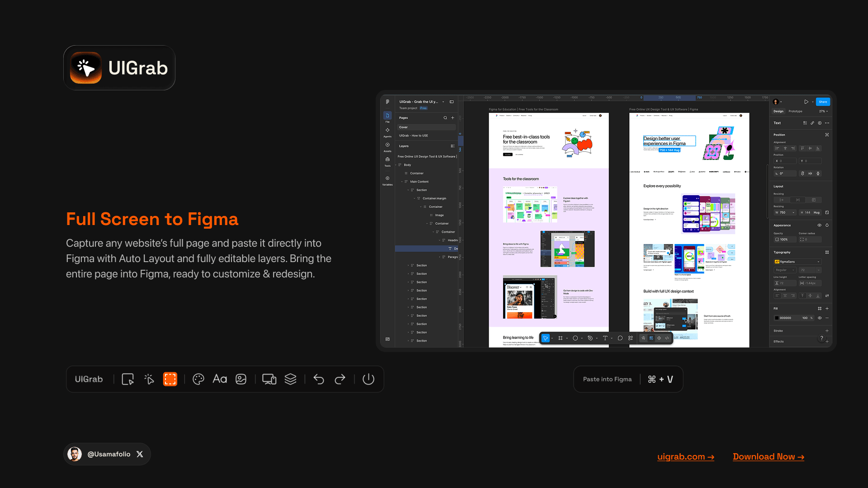Viewport: 868px width, 488px height.
Task: Select the Cover page
Action: coord(426,127)
